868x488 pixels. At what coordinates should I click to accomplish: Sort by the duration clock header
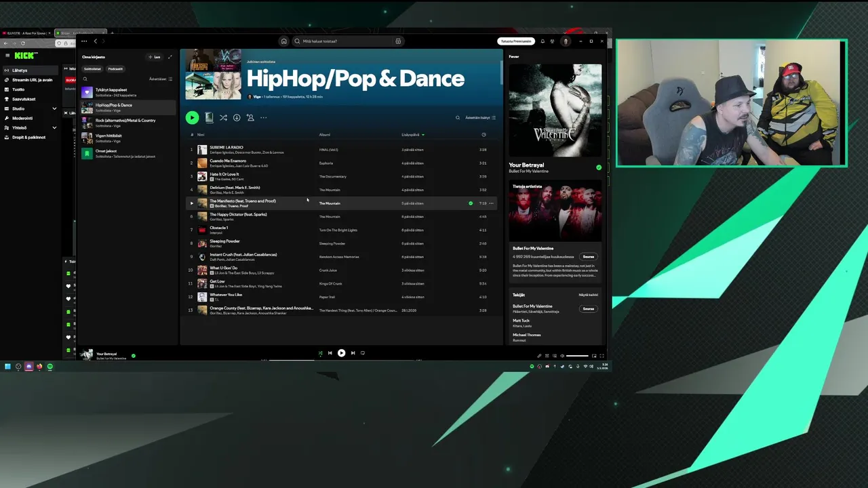484,134
